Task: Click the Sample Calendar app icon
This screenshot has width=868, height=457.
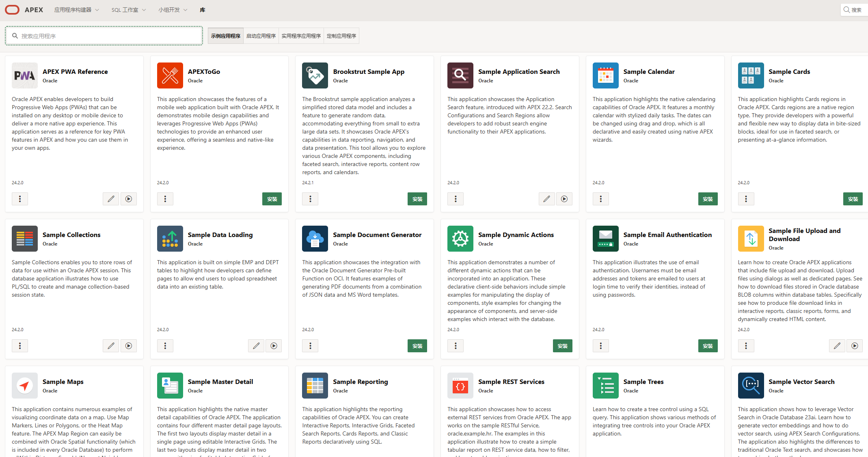Action: pos(606,75)
